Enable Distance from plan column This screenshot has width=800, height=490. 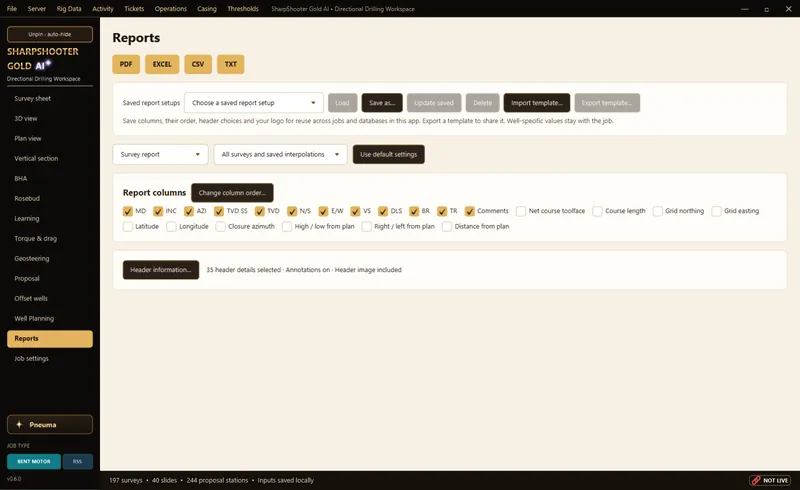click(x=447, y=227)
